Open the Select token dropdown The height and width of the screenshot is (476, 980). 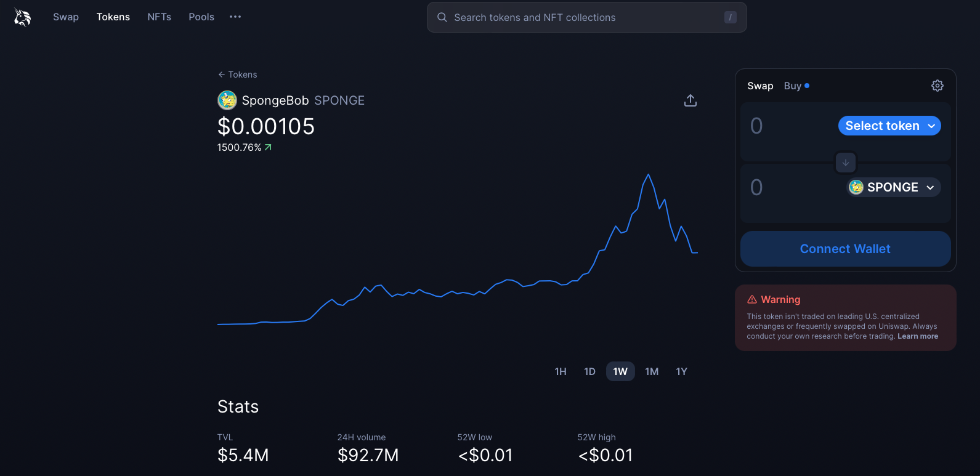[889, 126]
